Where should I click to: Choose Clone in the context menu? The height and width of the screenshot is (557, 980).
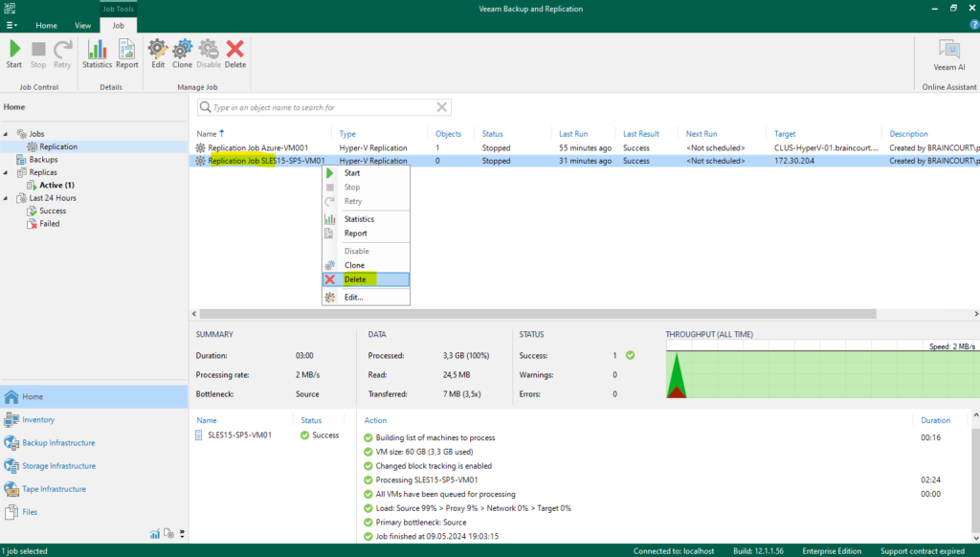pos(366,266)
